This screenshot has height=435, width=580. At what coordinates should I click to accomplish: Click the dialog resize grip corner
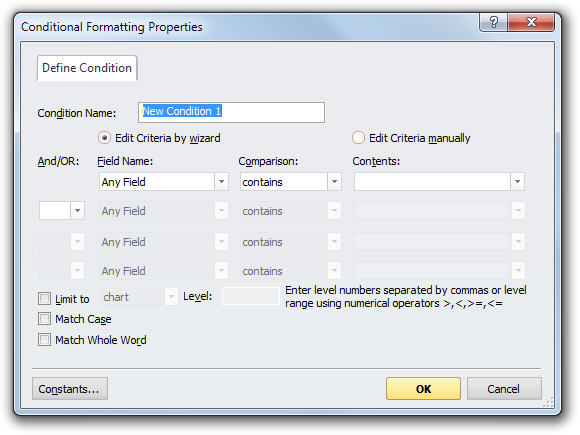(x=549, y=402)
